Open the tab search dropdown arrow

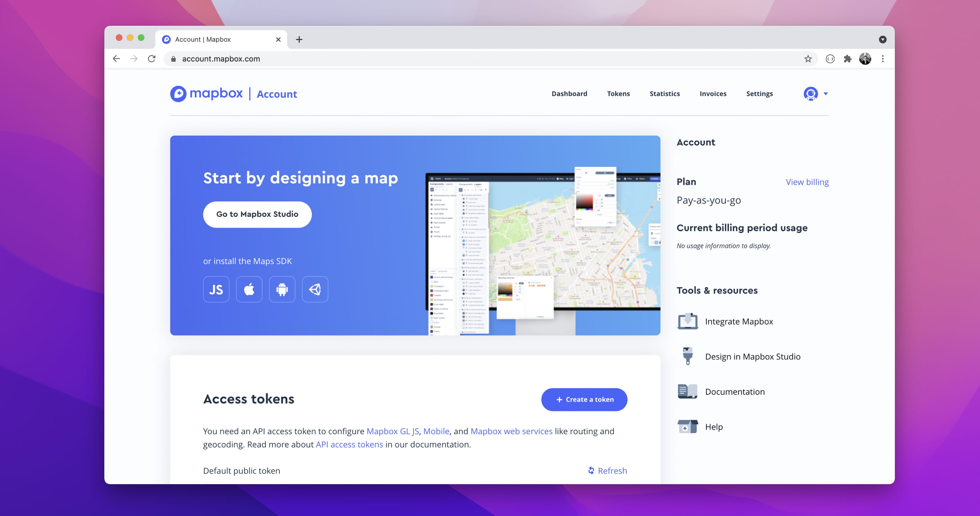pyautogui.click(x=883, y=39)
